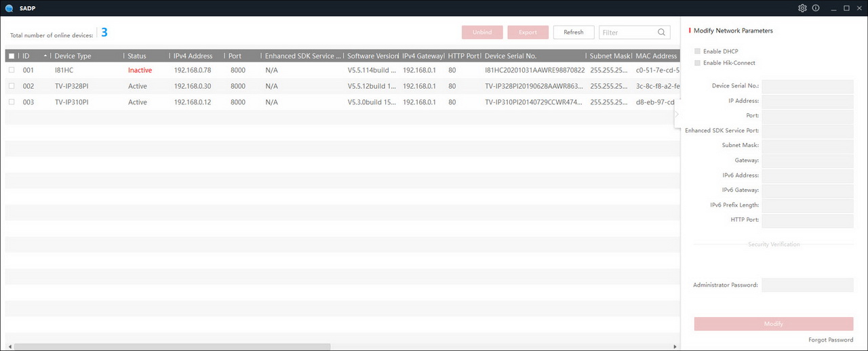This screenshot has width=868, height=351.
Task: Click the Enhanced SDK Service Port field
Action: 808,131
